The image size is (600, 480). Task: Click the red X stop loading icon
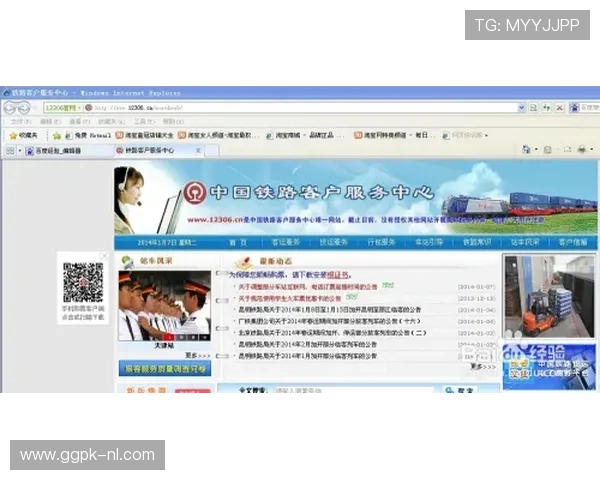pyautogui.click(x=560, y=108)
